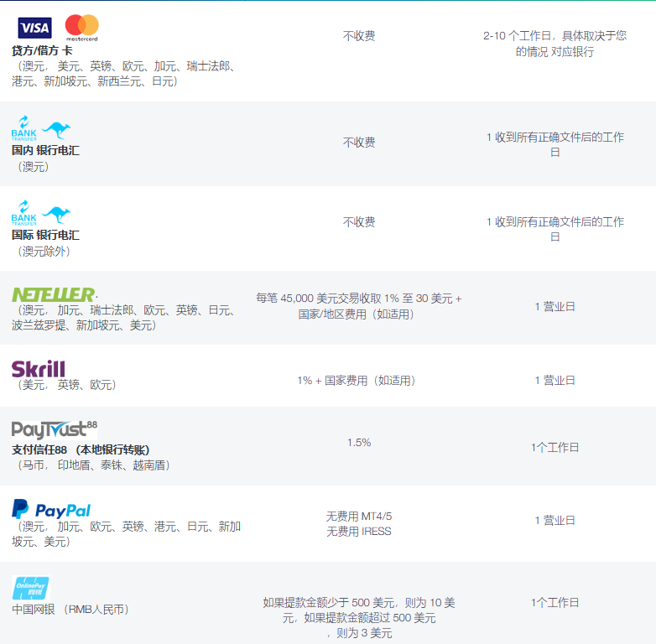Click 2-10 个工作日 processing time text
Image resolution: width=656 pixels, height=644 pixels.
pos(554,44)
